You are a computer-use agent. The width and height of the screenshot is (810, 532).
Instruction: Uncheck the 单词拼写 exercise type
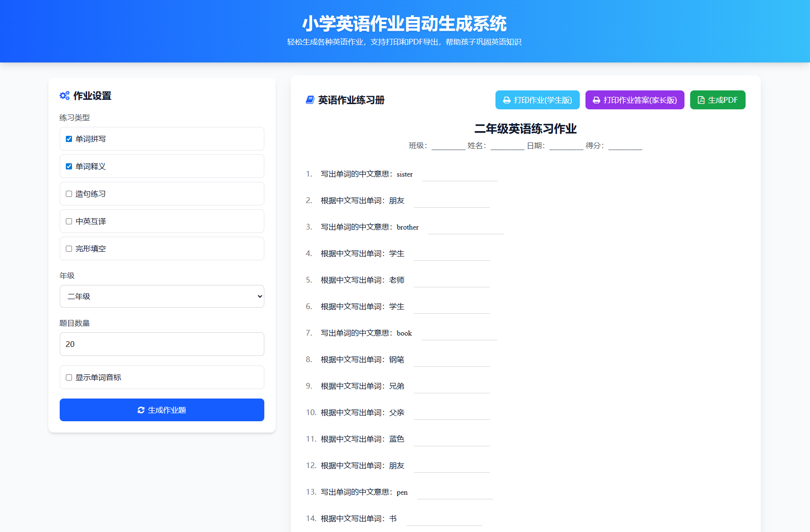pos(68,139)
